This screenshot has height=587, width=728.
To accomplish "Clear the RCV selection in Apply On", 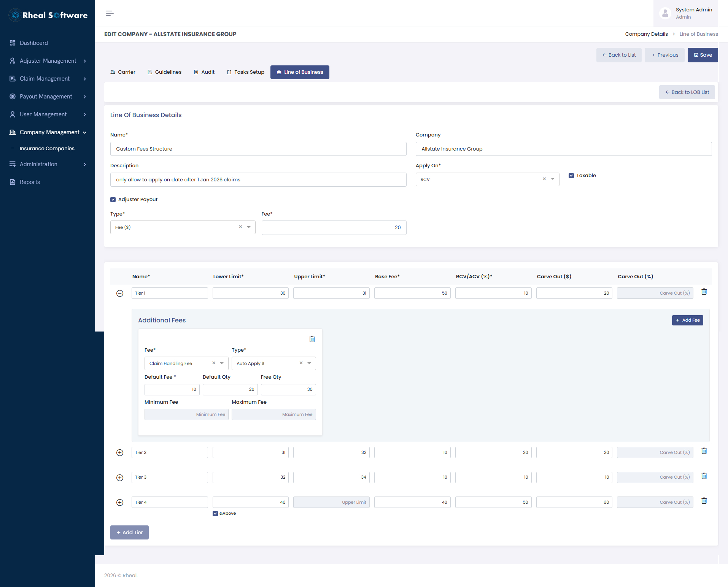I will [x=544, y=179].
